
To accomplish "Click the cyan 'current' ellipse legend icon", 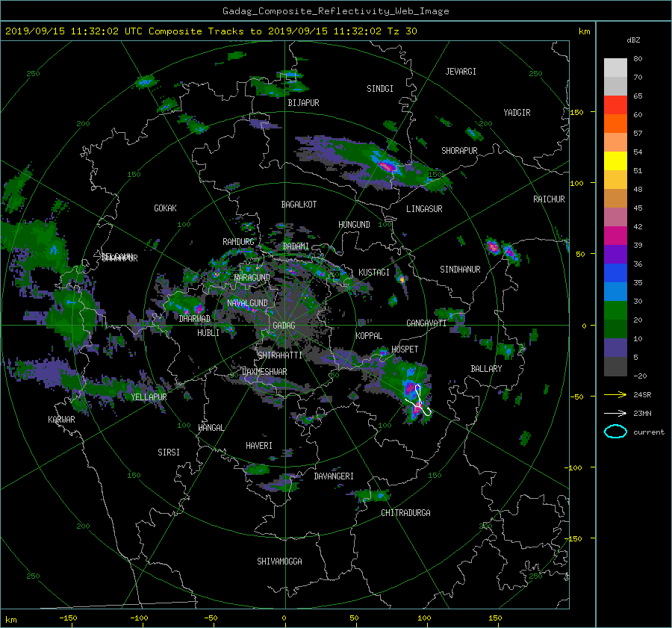I will (615, 432).
